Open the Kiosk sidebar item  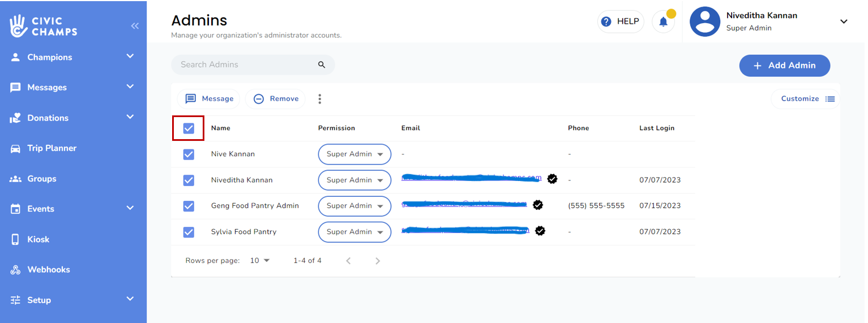coord(38,239)
